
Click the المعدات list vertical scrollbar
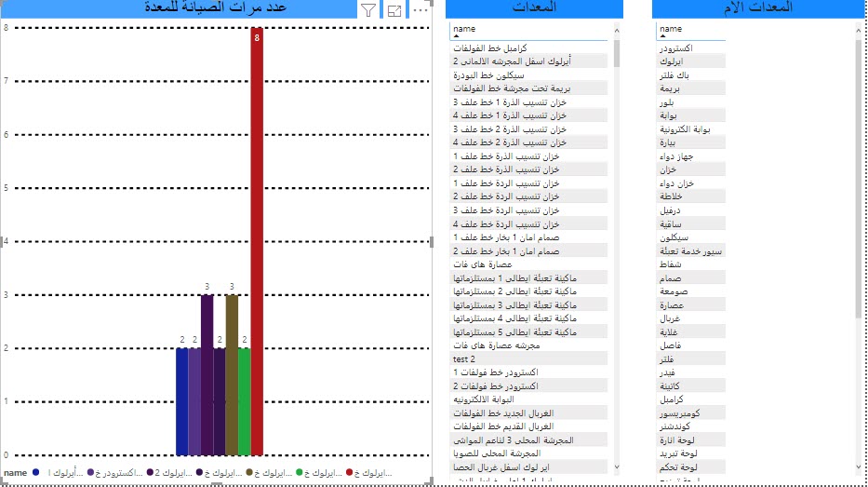tap(617, 53)
